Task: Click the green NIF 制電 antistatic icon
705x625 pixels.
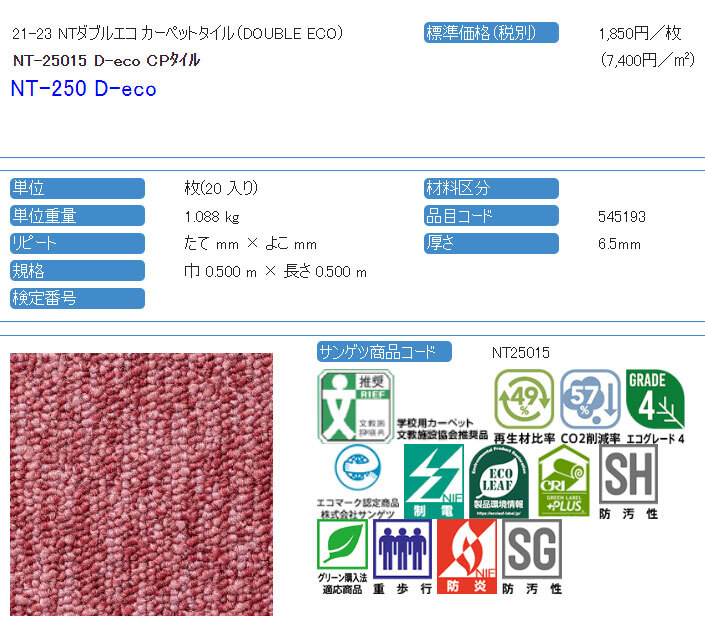Action: coord(434,481)
